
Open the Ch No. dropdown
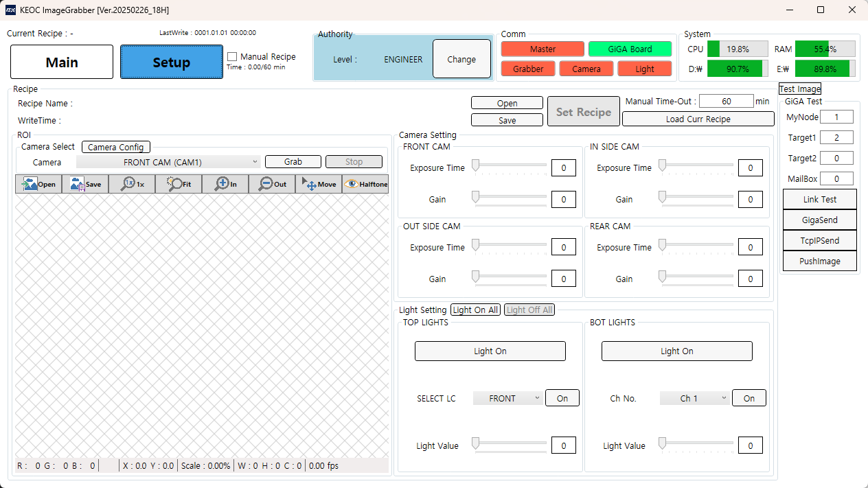[x=694, y=398]
